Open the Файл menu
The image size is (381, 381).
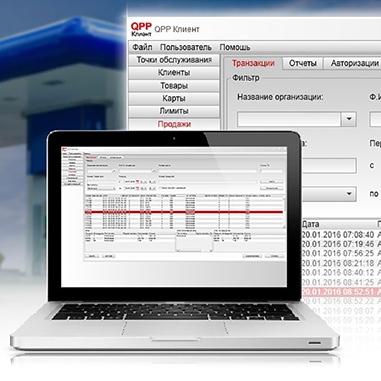click(x=142, y=47)
